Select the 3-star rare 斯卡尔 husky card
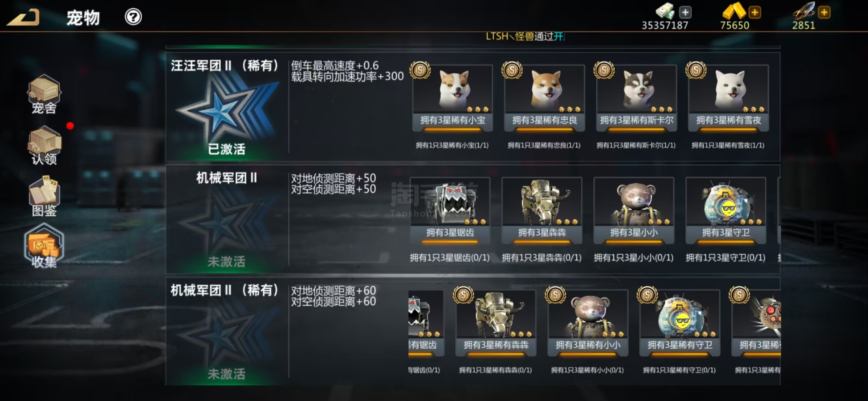Screen dimensions: 868x401 pos(636,98)
